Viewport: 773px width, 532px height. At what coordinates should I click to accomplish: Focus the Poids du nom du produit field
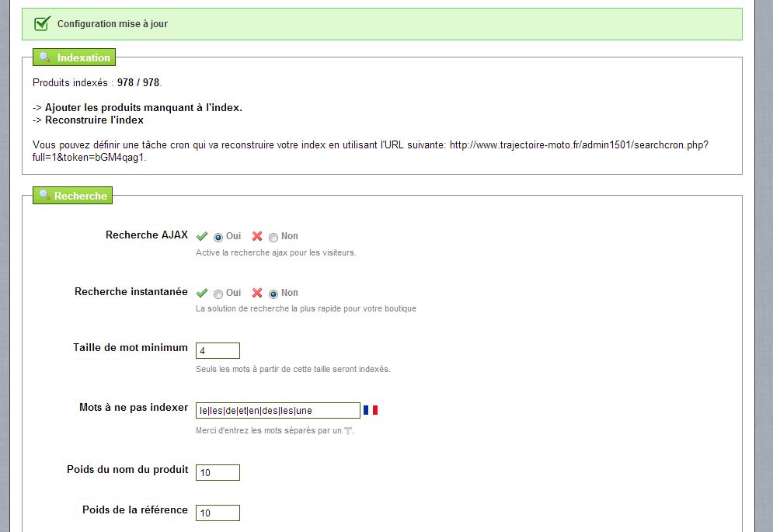point(218,472)
